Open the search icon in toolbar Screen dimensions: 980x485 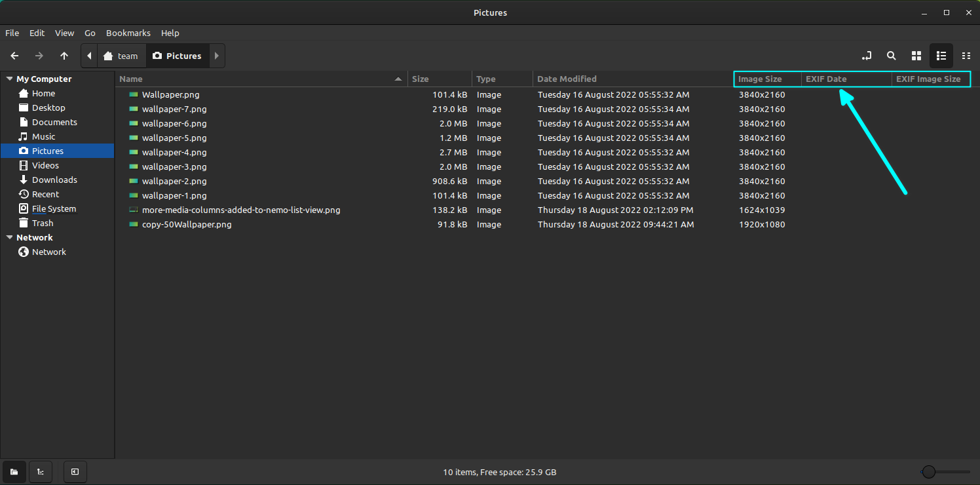coord(892,56)
